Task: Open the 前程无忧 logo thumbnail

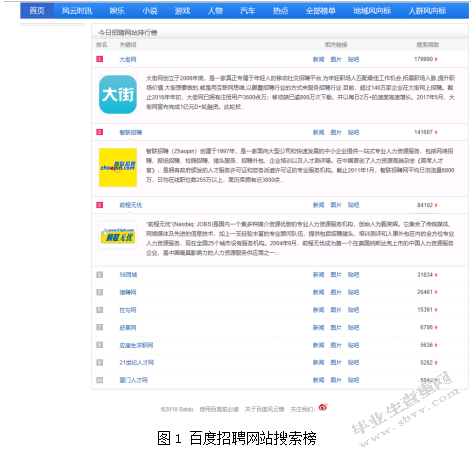Action: click(x=118, y=235)
